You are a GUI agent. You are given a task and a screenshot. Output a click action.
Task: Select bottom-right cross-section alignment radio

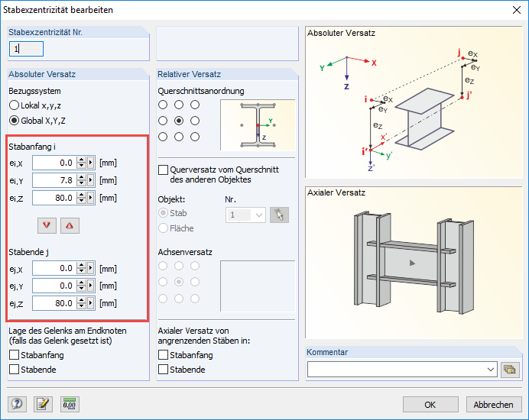195,137
